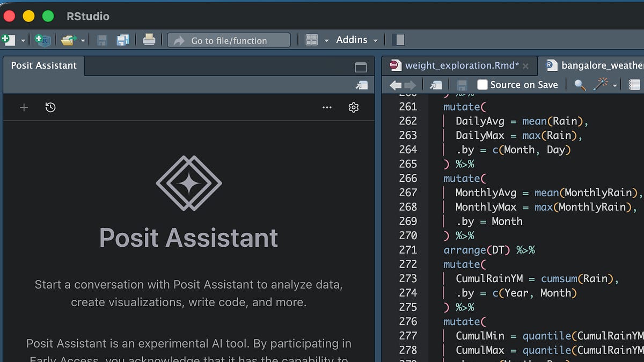Click "DailyAvg = mean(Rain)," code line
This screenshot has height=362, width=644.
tap(522, 121)
